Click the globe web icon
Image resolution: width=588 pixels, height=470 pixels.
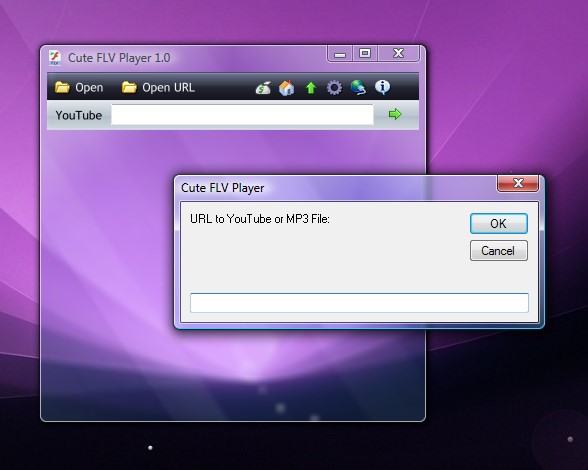(x=358, y=87)
